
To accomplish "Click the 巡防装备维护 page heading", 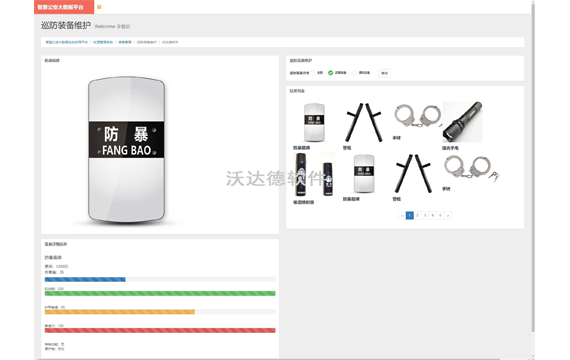I will pos(66,25).
